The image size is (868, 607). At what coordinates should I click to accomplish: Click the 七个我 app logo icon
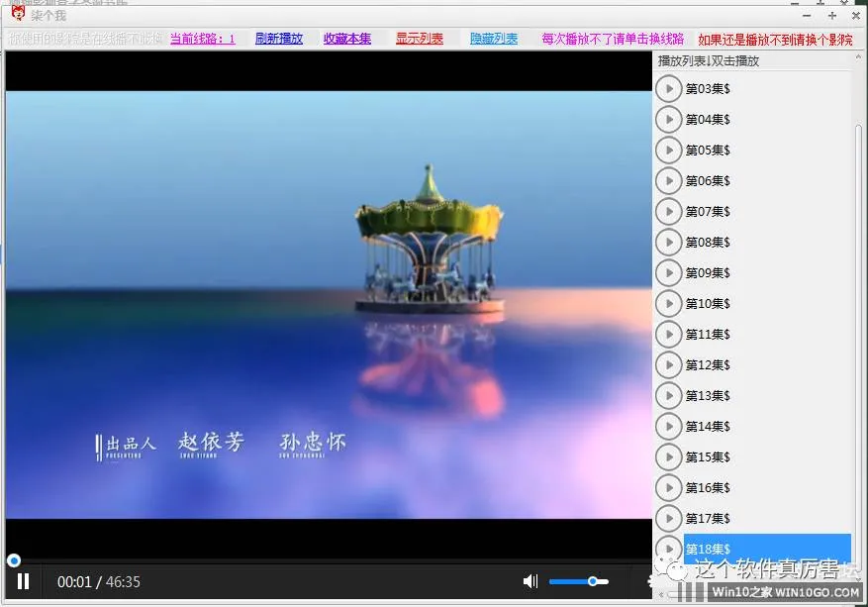point(18,13)
